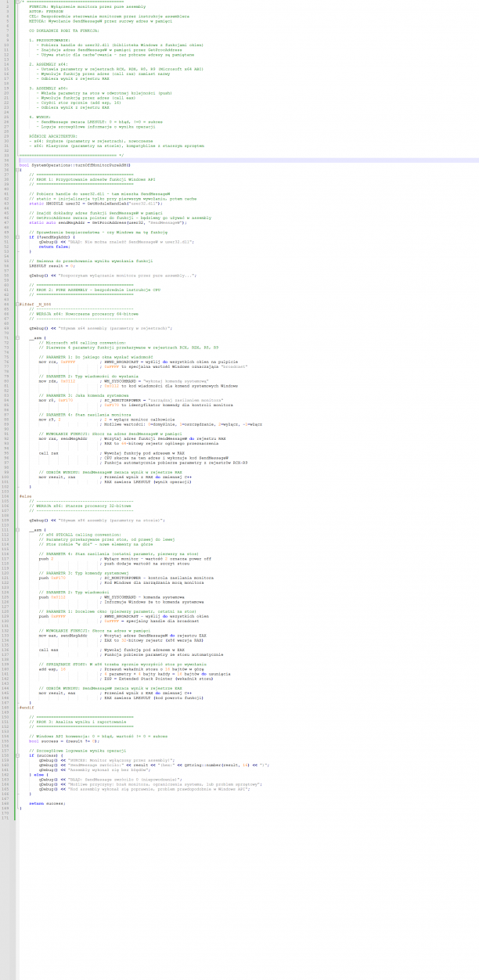Click the '3. ASSEMBLY x86:' comment heading
479x980 pixels.
49,88
